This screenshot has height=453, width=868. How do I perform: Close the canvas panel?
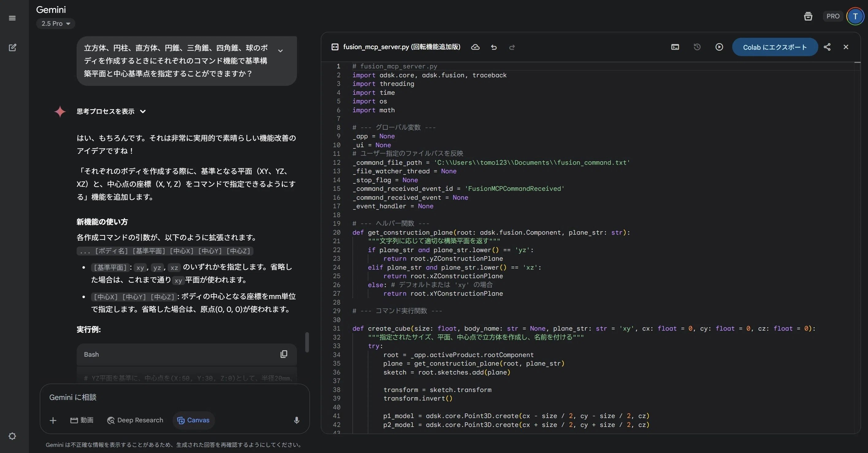tap(846, 47)
